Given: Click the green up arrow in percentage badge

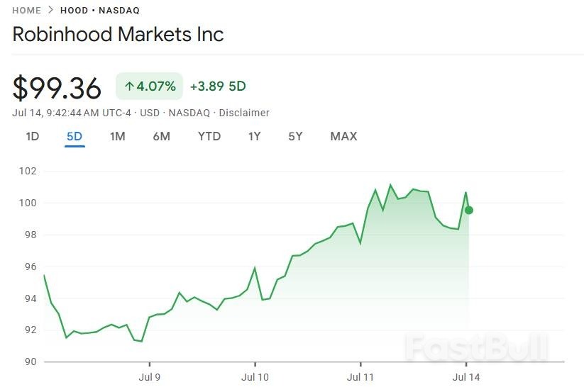Looking at the screenshot, I should pyautogui.click(x=129, y=86).
